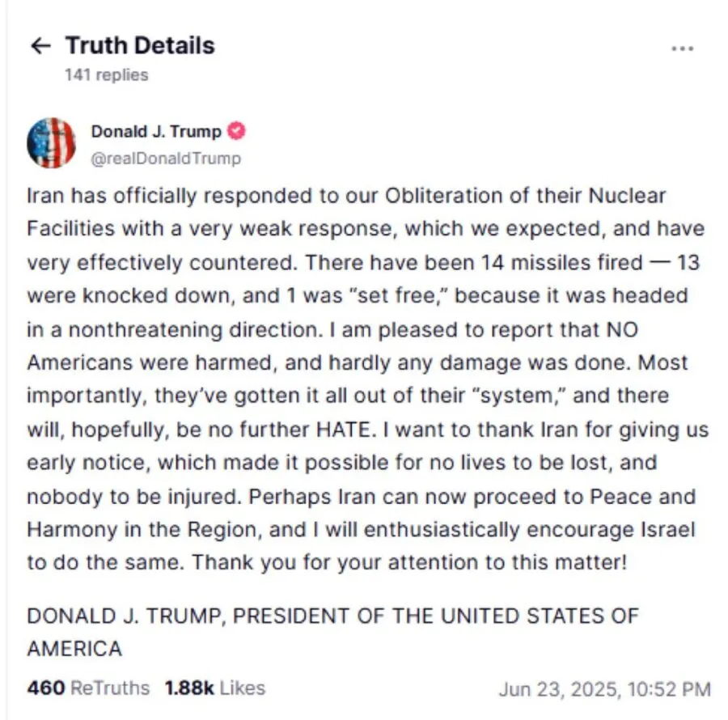This screenshot has width=728, height=720.
Task: Open Donald J. Trump's profile avatar
Action: point(51,143)
